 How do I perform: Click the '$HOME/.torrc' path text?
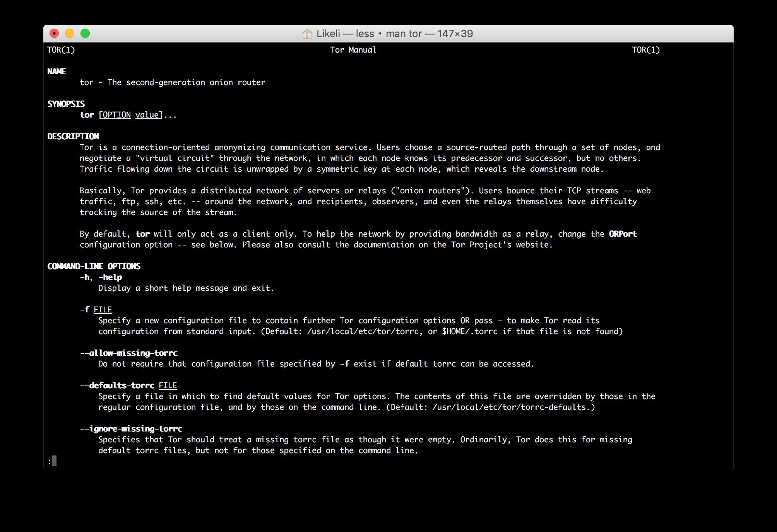pyautogui.click(x=470, y=331)
